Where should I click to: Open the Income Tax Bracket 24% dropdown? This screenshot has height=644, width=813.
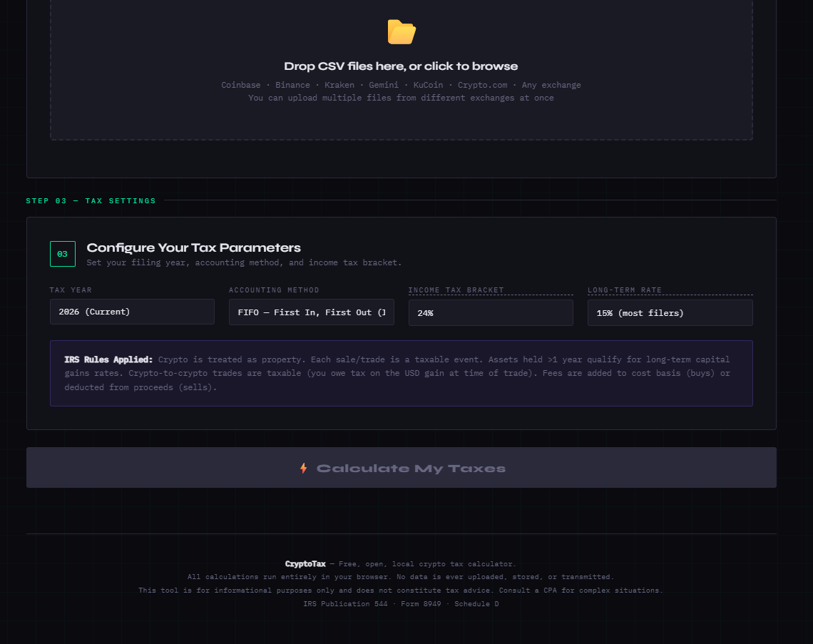(491, 312)
